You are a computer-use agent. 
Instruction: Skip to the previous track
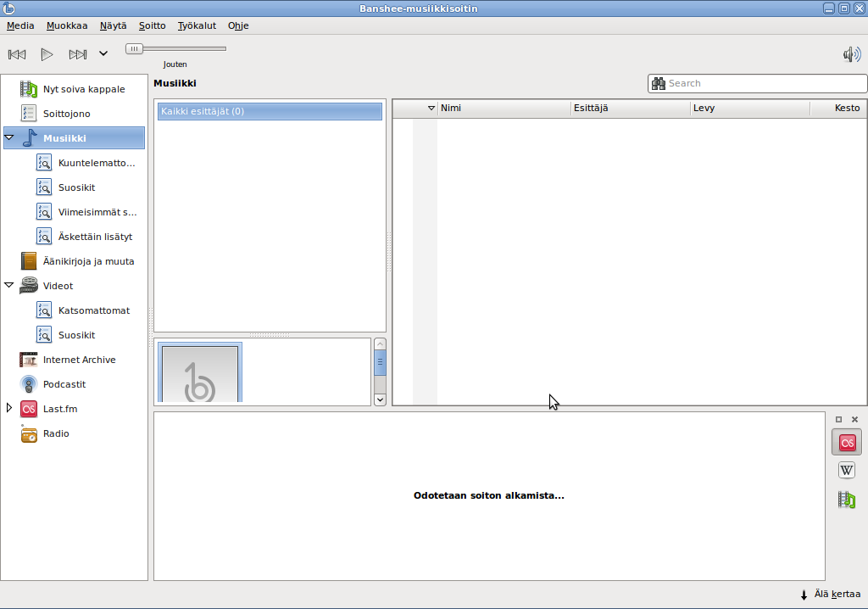pos(17,54)
